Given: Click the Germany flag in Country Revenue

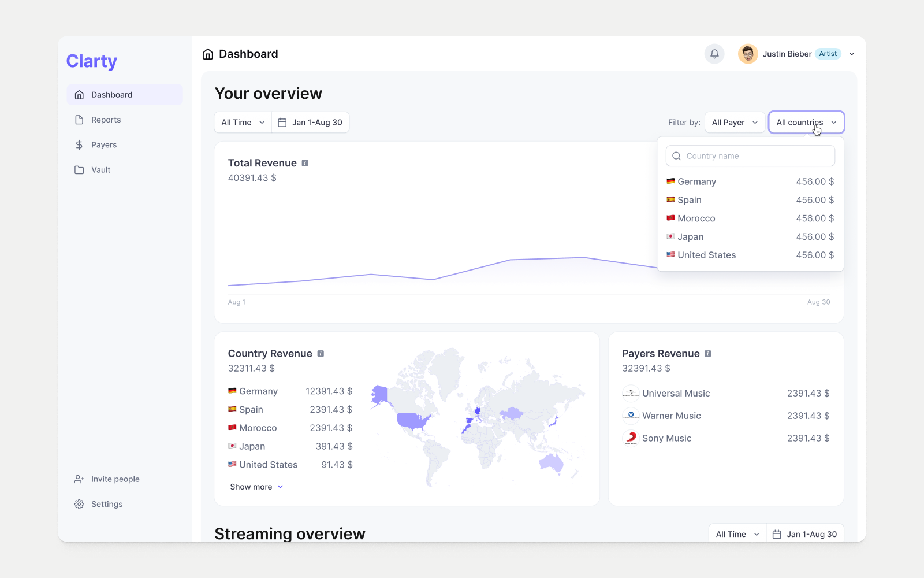Looking at the screenshot, I should coord(232,391).
